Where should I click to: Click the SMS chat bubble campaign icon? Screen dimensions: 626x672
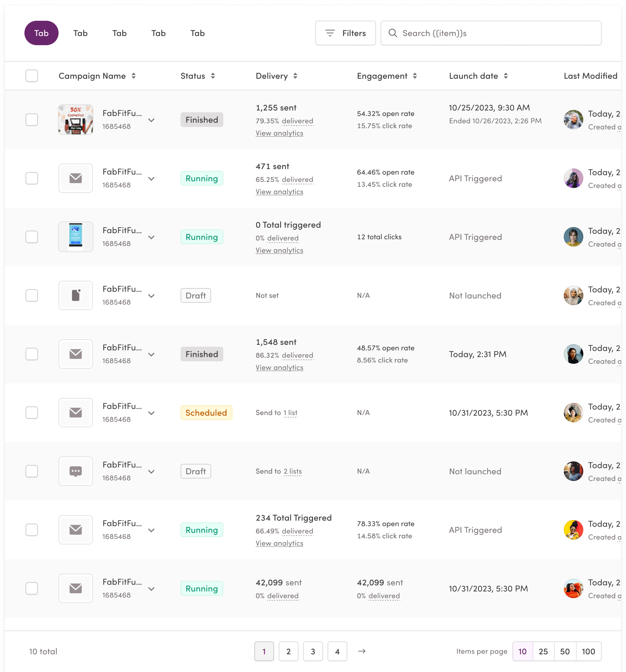pos(76,471)
